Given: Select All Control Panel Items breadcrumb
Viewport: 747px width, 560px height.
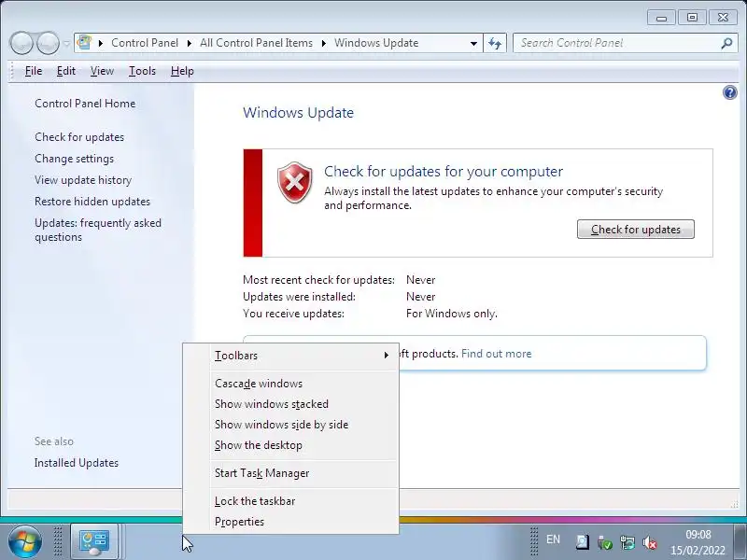Looking at the screenshot, I should tap(256, 43).
